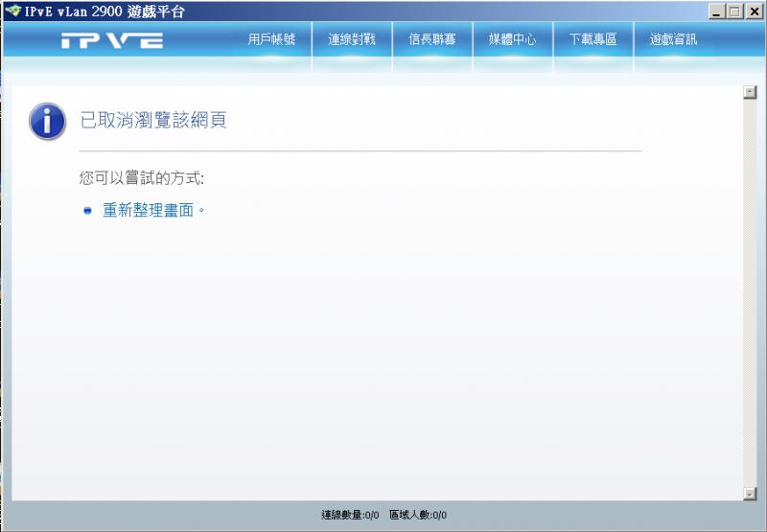The height and width of the screenshot is (532, 767).
Task: Close the IPvE vLan window
Action: click(x=755, y=12)
